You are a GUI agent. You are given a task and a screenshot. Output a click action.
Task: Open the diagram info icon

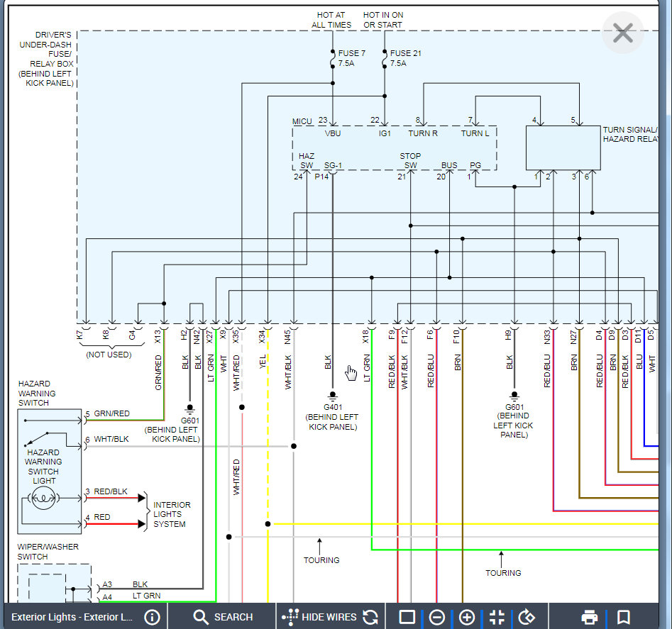click(152, 617)
